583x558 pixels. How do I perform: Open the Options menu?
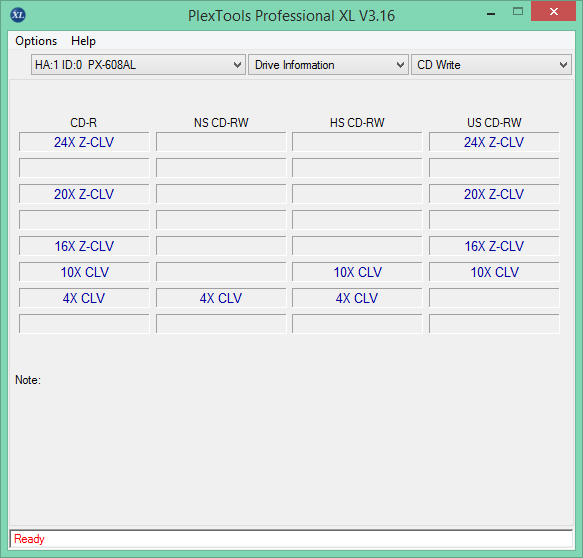(36, 41)
